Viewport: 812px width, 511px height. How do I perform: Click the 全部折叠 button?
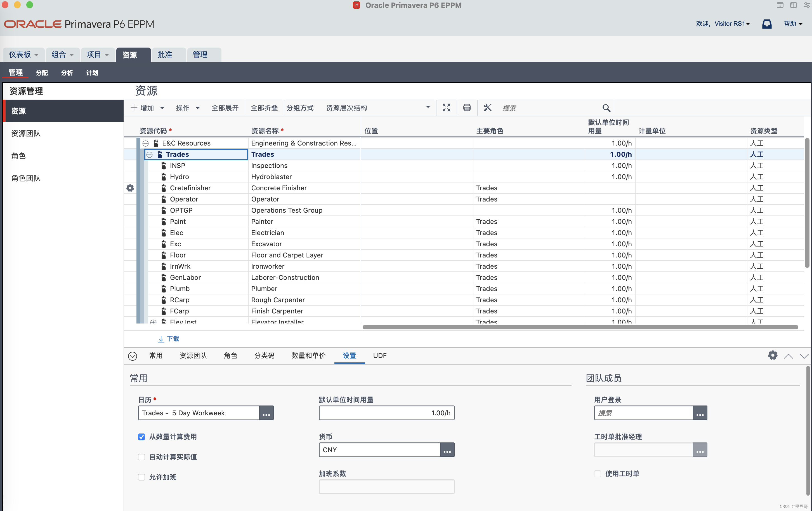264,108
